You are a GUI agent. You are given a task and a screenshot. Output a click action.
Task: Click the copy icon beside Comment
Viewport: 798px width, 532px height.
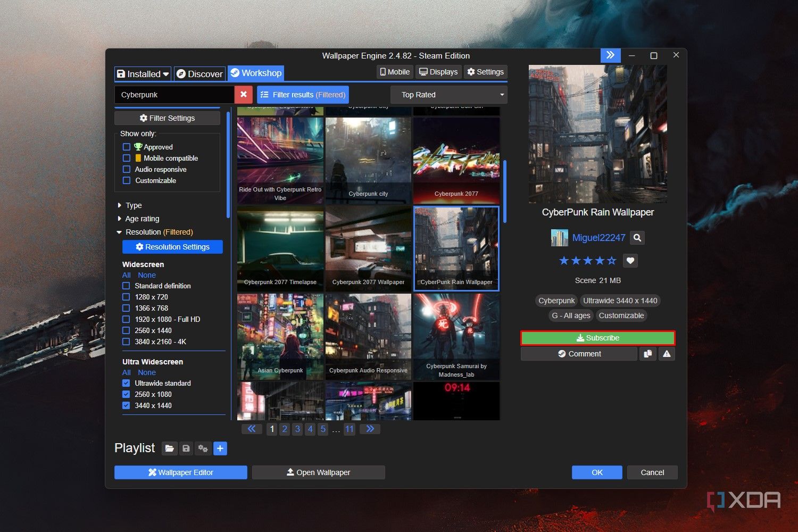pyautogui.click(x=647, y=354)
